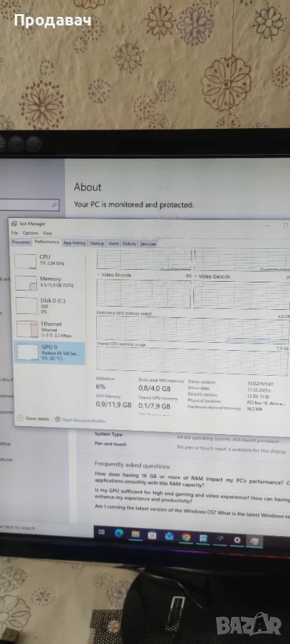Open the File menu in Task Manager
This screenshot has height=644, width=290.
[x=15, y=233]
